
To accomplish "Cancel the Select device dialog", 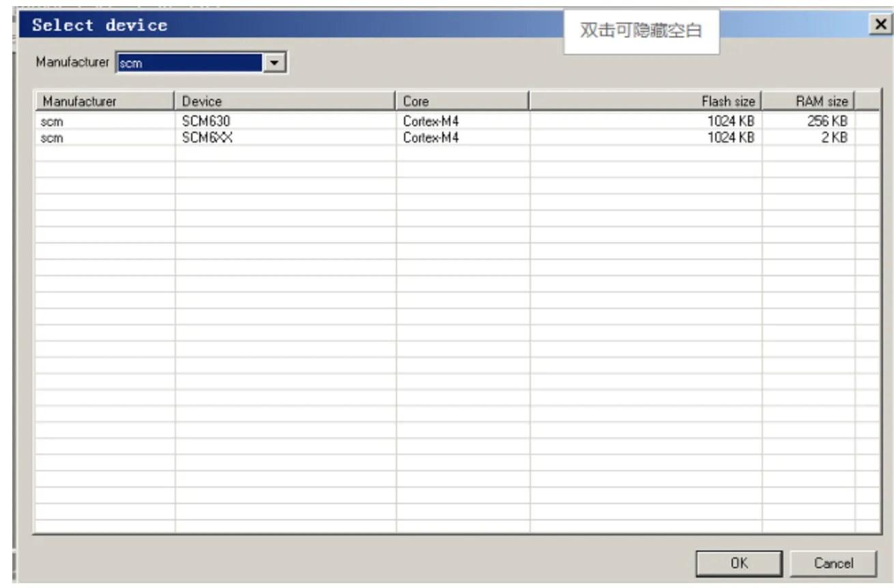I will pyautogui.click(x=833, y=563).
